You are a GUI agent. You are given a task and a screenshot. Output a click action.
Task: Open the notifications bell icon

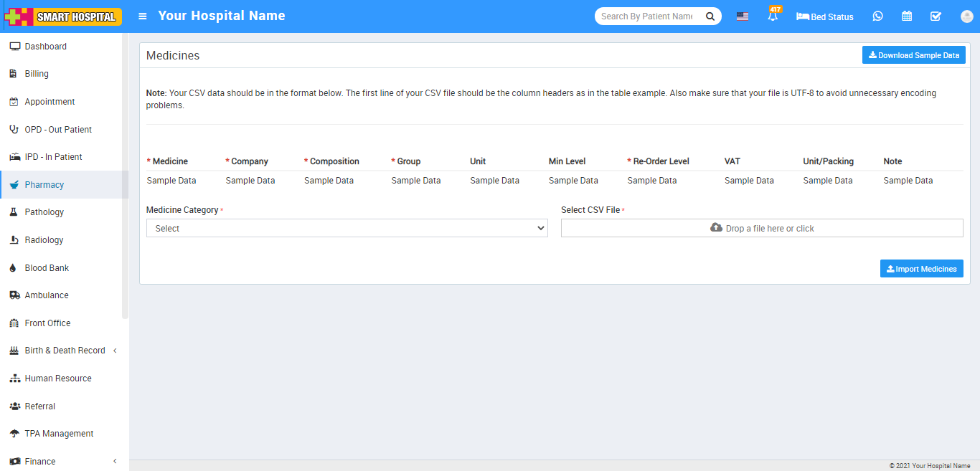click(773, 16)
